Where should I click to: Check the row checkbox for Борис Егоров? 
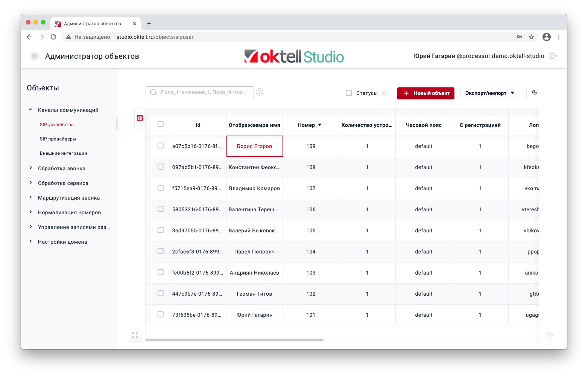click(161, 145)
